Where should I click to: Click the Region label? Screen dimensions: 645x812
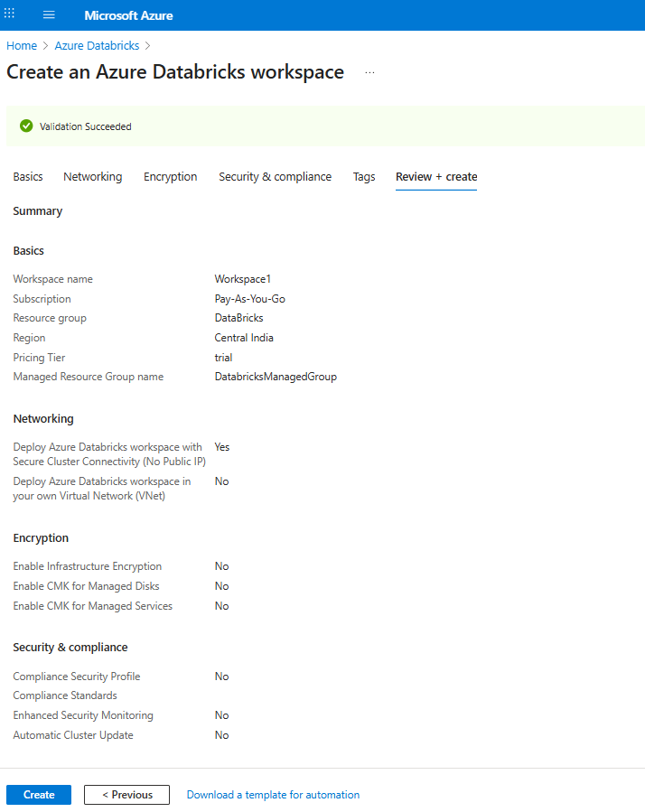click(29, 338)
